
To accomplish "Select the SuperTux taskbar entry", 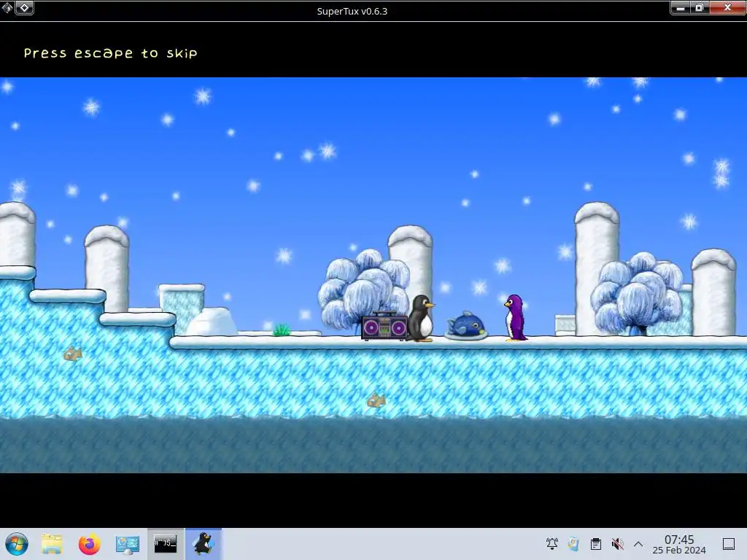I will [204, 544].
